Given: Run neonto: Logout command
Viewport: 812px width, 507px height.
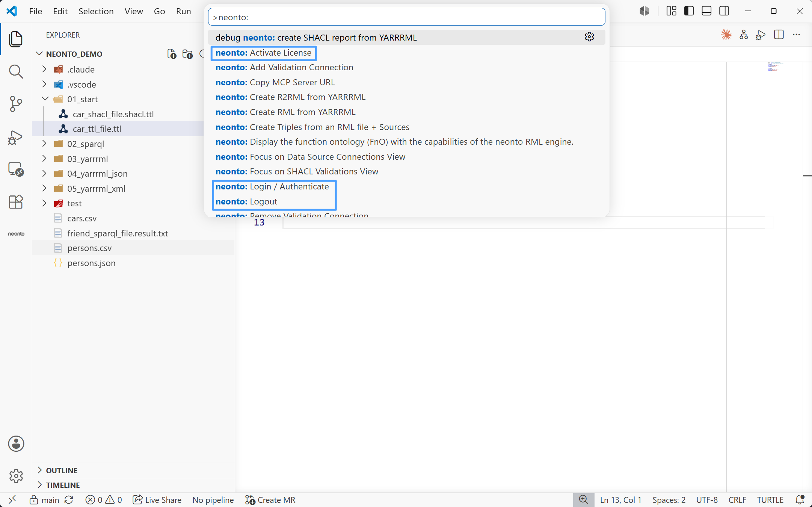Looking at the screenshot, I should pyautogui.click(x=407, y=201).
